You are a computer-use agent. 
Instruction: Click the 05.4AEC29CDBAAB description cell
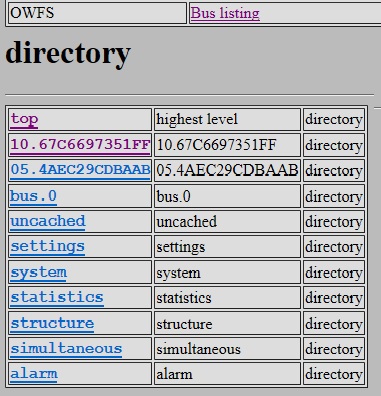coord(227,170)
